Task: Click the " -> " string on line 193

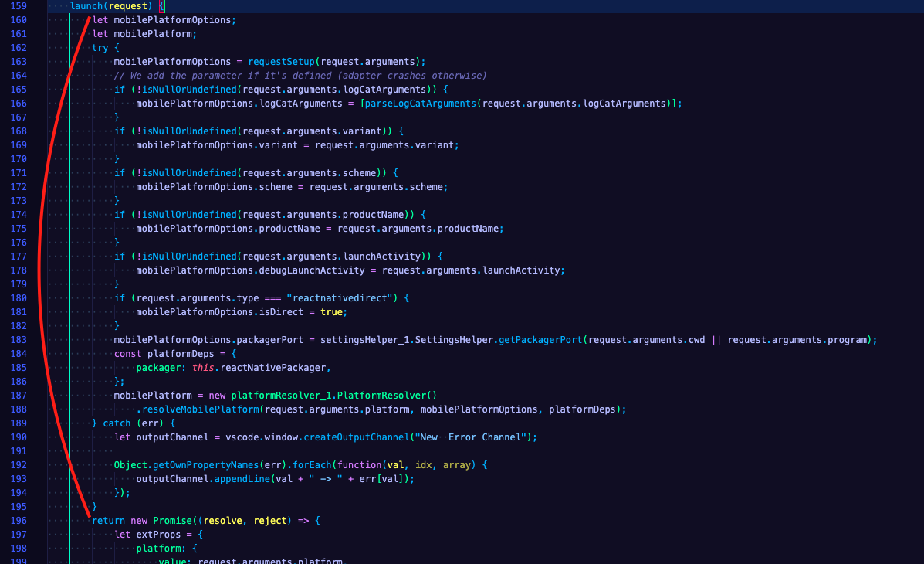Action: coord(326,479)
